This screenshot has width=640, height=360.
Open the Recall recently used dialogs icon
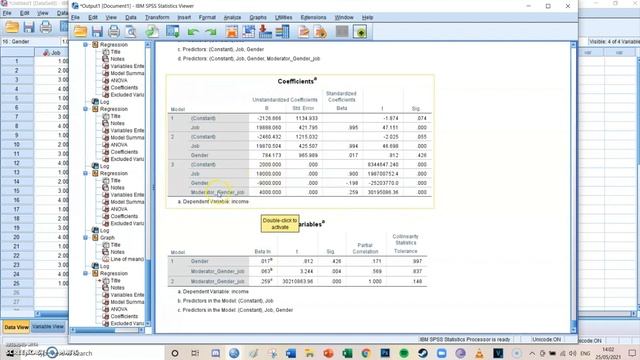tap(173, 31)
